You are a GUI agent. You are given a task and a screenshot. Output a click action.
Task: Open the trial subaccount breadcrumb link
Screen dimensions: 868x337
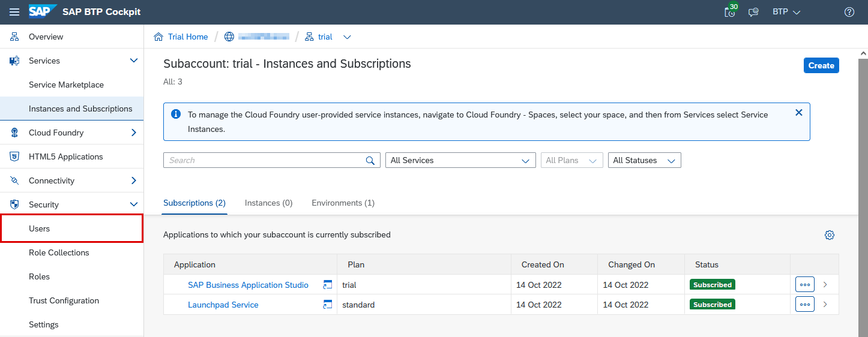[325, 37]
